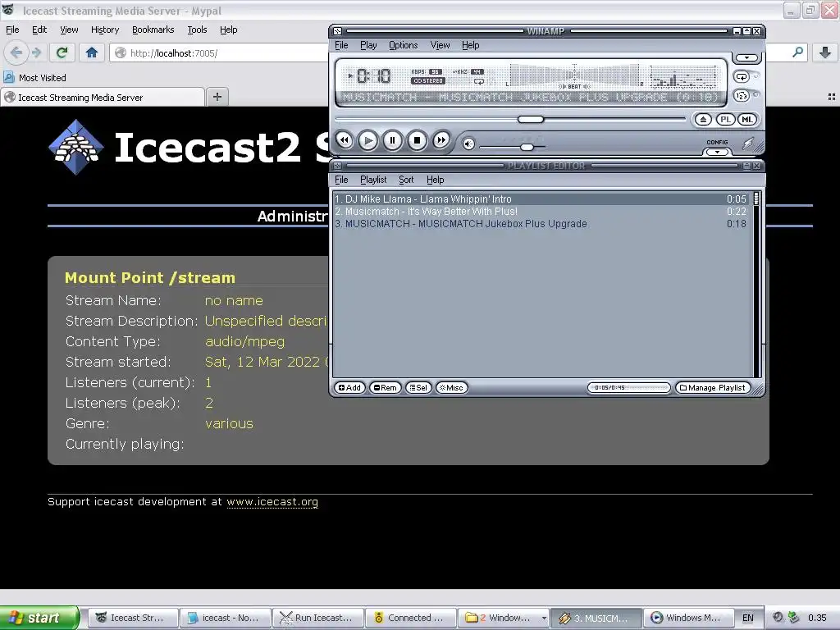Toggle Winamp playlist editor with PL button
840x630 pixels.
[x=725, y=120]
